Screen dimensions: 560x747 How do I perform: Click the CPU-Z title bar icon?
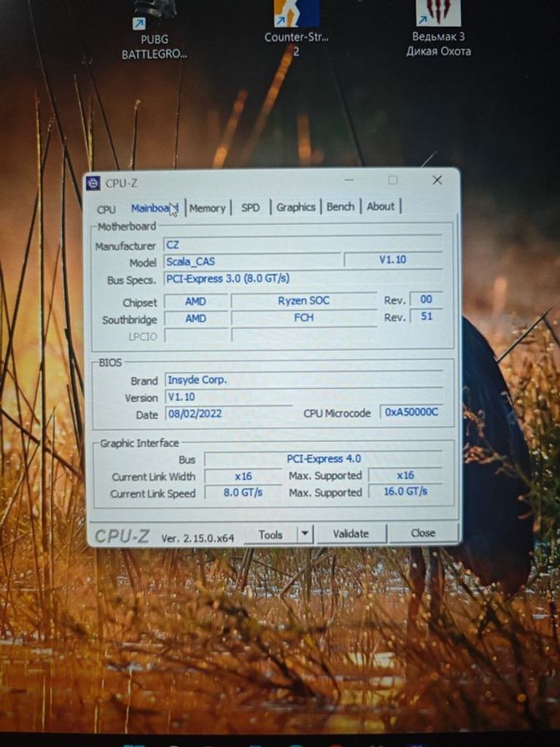click(x=93, y=183)
